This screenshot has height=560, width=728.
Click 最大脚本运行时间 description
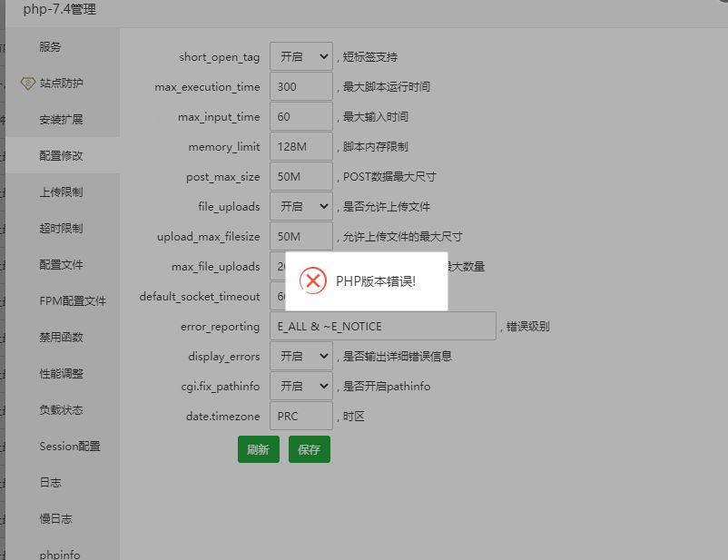(387, 87)
